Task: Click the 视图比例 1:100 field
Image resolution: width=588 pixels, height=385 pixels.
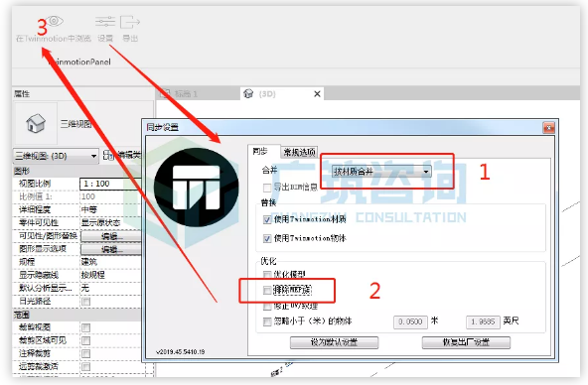Action: (x=110, y=184)
